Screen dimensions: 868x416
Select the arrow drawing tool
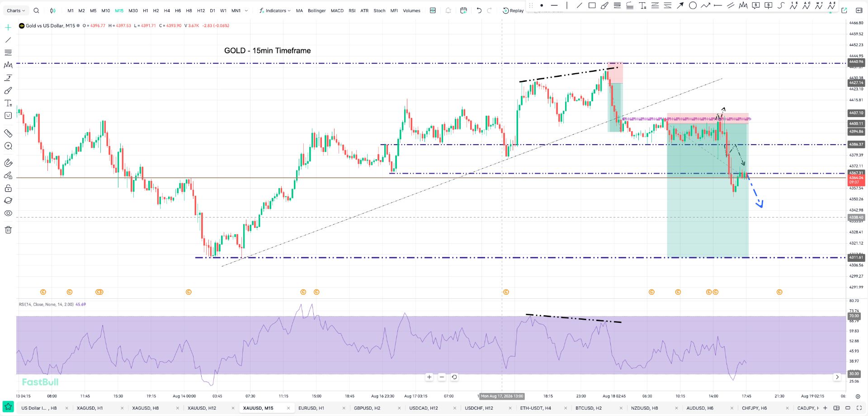click(x=680, y=5)
